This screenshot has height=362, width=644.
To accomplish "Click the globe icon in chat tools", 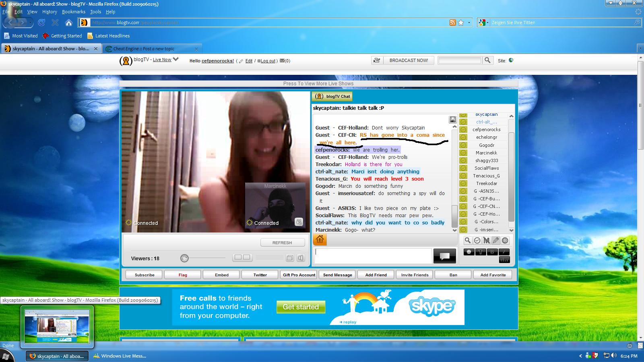I will coord(505,241).
